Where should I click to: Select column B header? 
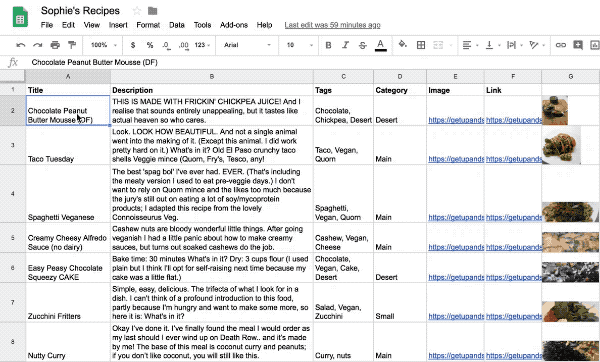tap(212, 77)
